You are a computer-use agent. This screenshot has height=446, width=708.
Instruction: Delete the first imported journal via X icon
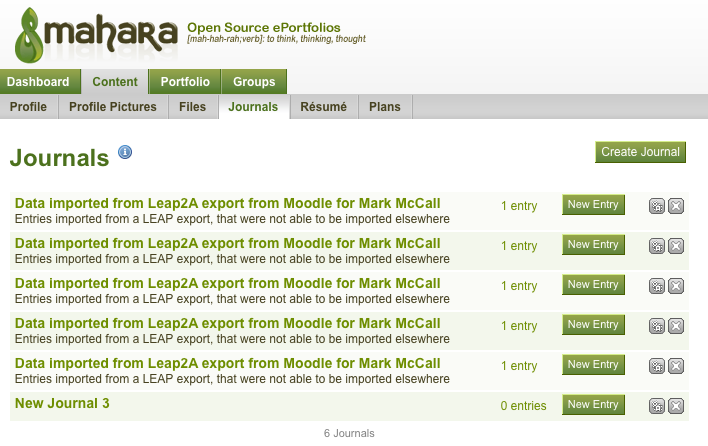pyautogui.click(x=676, y=206)
